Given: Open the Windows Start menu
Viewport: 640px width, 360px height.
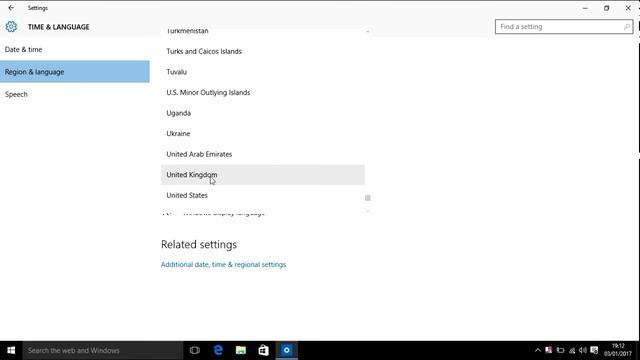Looking at the screenshot, I should [x=11, y=350].
